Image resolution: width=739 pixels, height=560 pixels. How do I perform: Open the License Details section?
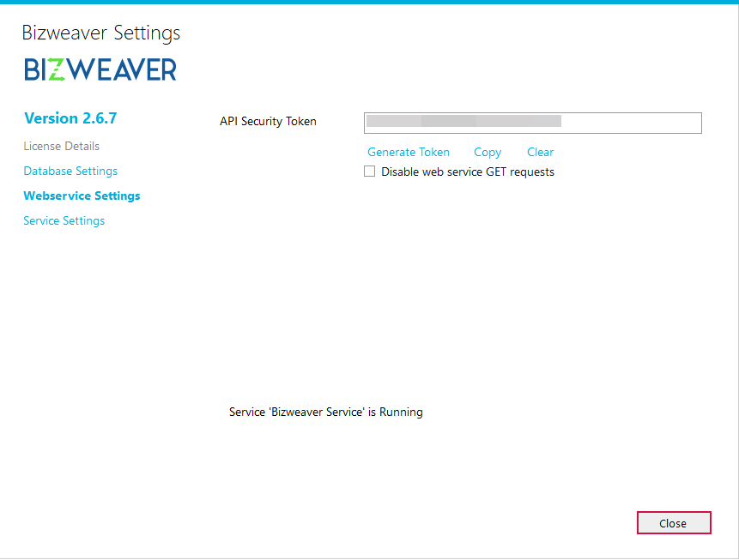pyautogui.click(x=61, y=147)
